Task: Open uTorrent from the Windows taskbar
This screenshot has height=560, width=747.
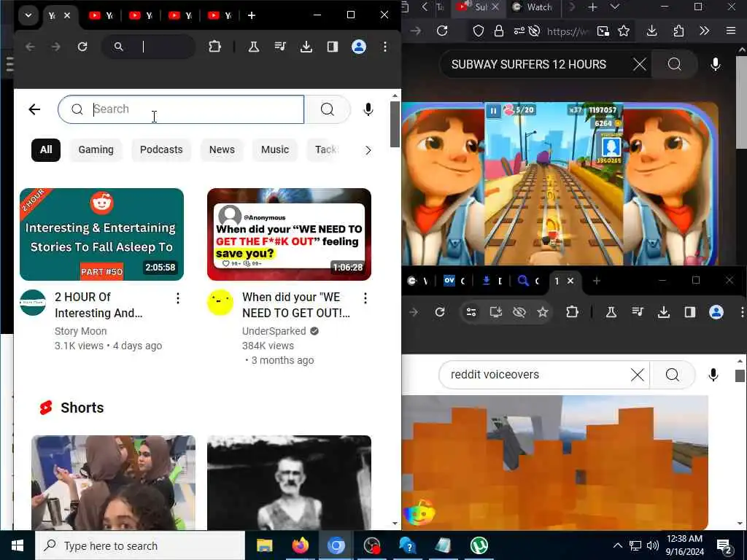Action: (479, 545)
